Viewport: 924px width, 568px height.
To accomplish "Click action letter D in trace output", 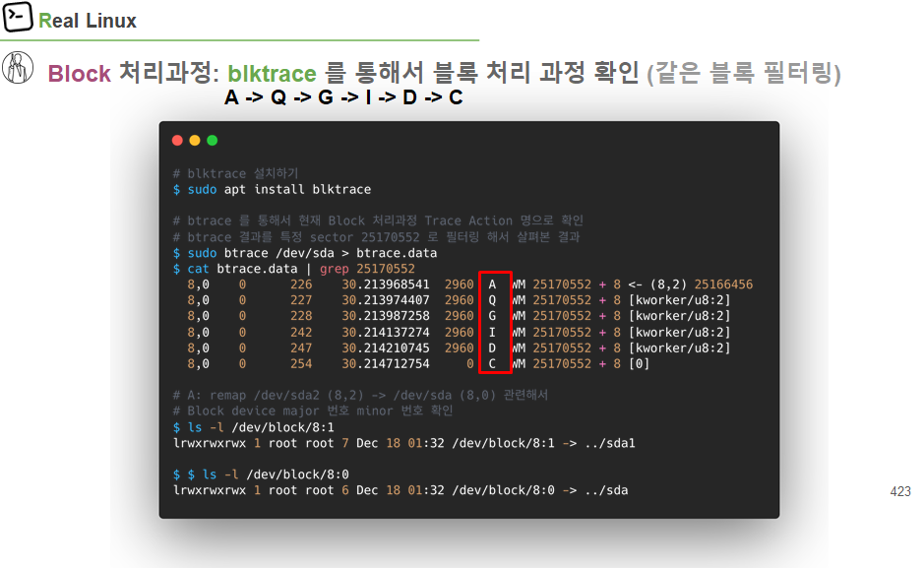I will point(492,348).
